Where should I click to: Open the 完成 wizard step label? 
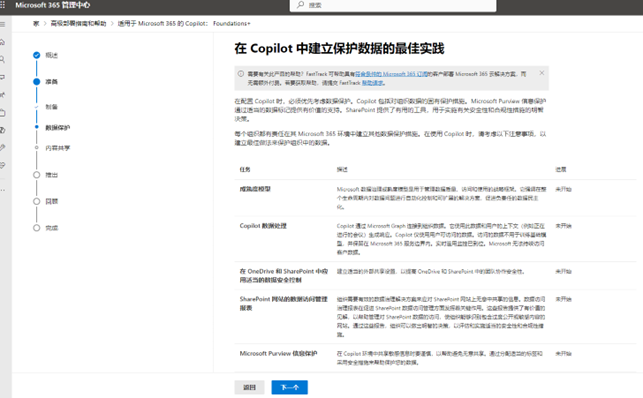pyautogui.click(x=52, y=228)
